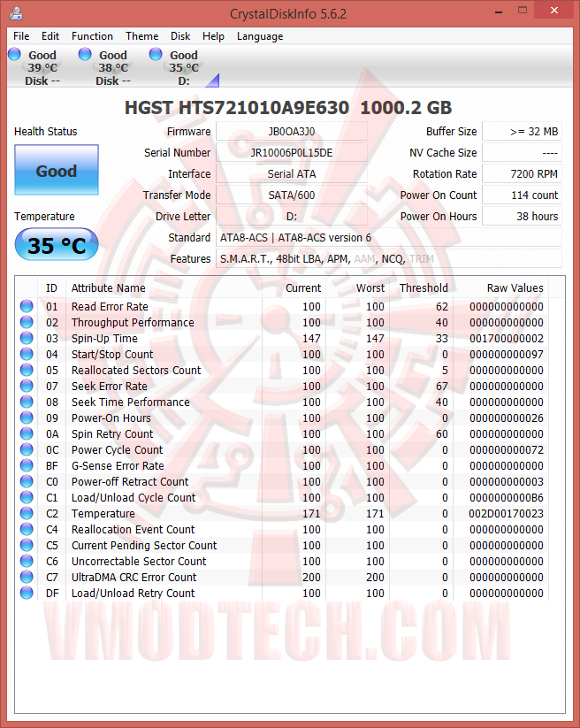Screen dimensions: 580x728
Task: Click the status orb for Throughput Performance
Action: (x=27, y=322)
